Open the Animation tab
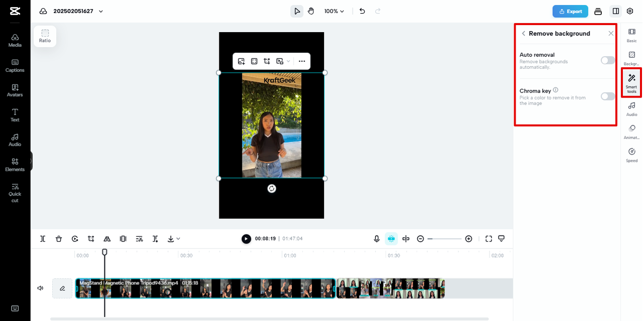Image resolution: width=644 pixels, height=321 pixels. pos(631,132)
